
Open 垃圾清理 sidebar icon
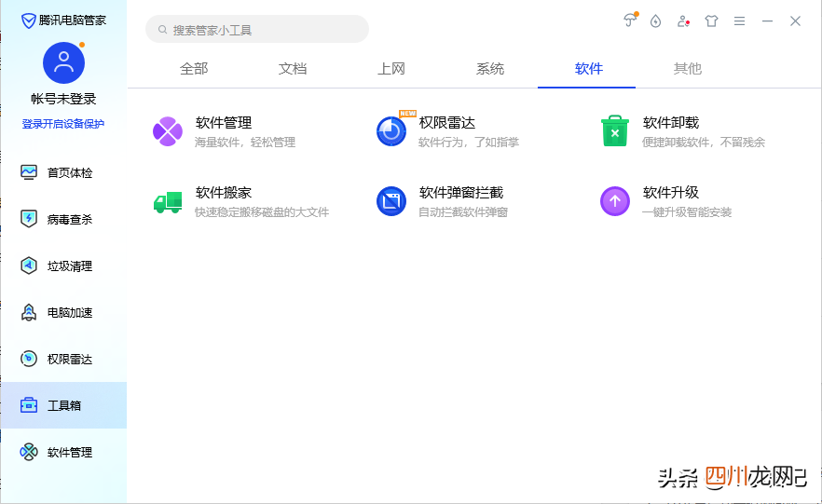click(x=29, y=266)
